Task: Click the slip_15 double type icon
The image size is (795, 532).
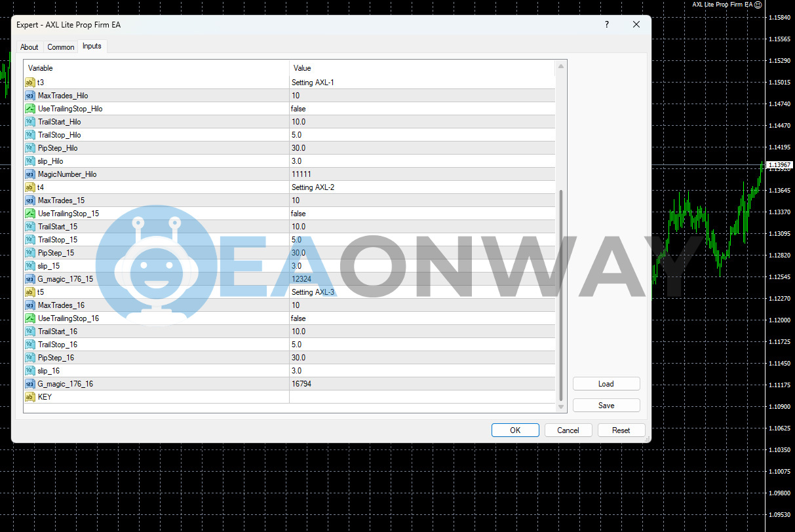Action: [x=29, y=266]
